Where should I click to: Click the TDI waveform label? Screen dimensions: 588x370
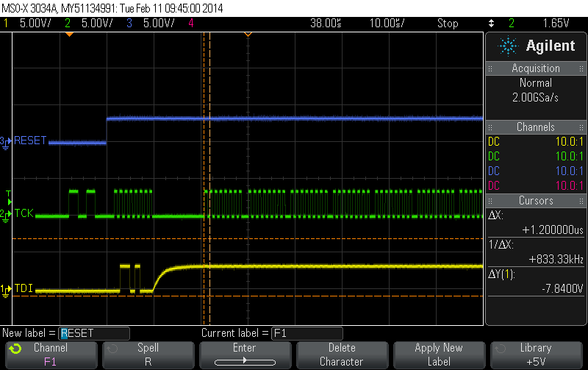tap(24, 288)
